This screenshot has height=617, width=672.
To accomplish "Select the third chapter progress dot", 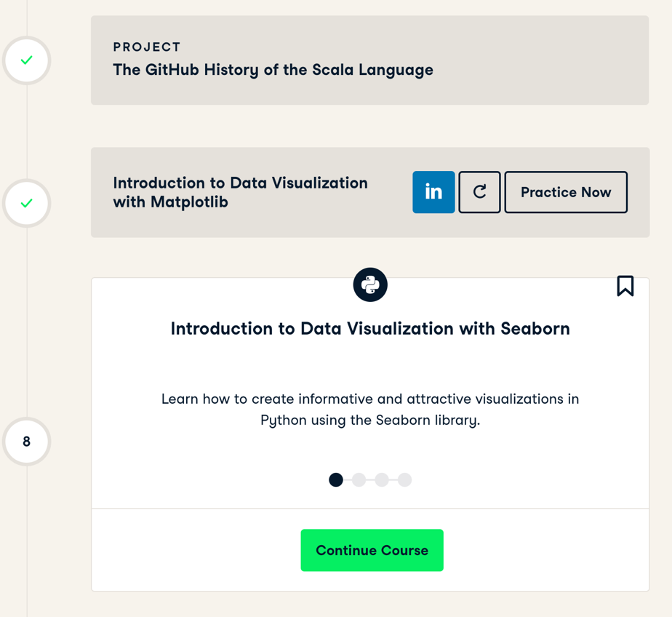I will 382,479.
